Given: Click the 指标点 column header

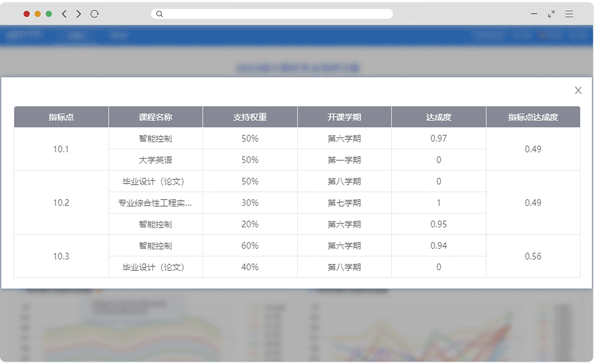Looking at the screenshot, I should pos(61,117).
